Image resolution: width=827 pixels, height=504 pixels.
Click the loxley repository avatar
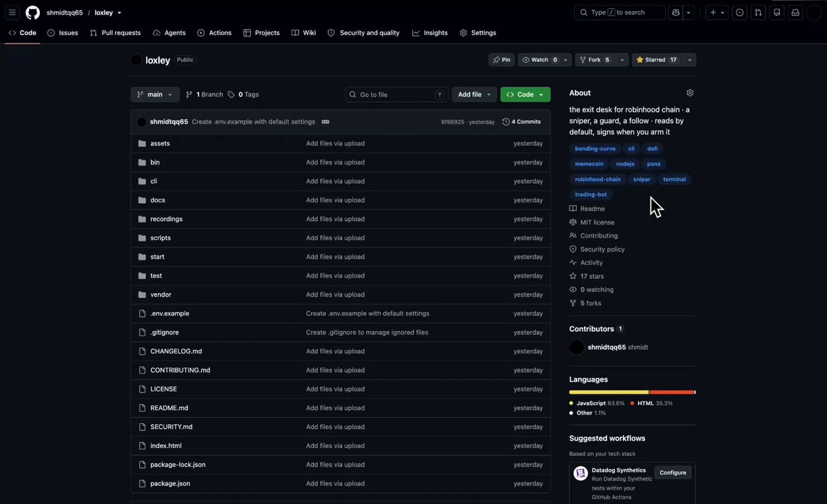[x=136, y=60]
